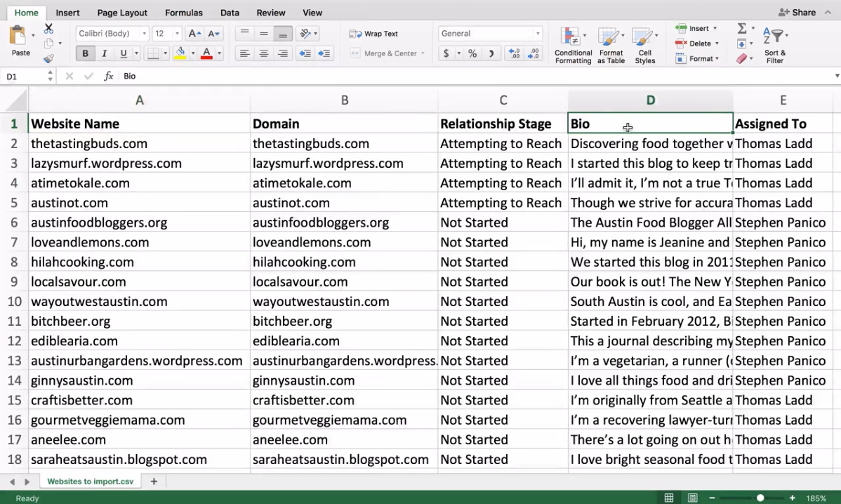Center text horizontally
Viewport: 841px width, 504px height.
(263, 53)
